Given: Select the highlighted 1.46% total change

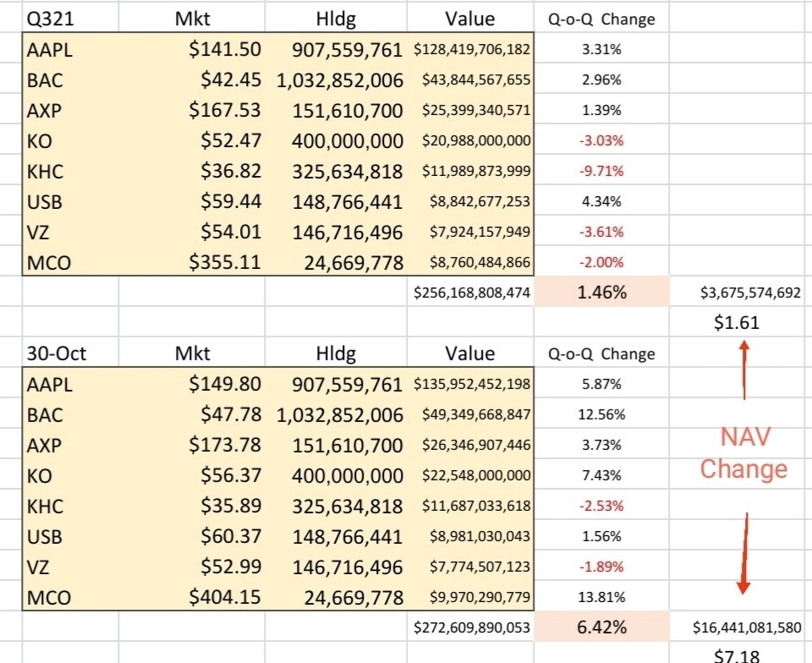Looking at the screenshot, I should [601, 293].
